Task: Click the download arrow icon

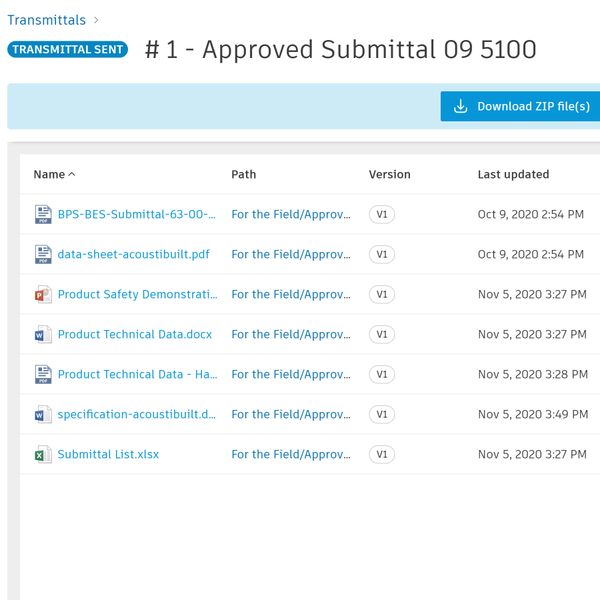Action: click(x=461, y=106)
